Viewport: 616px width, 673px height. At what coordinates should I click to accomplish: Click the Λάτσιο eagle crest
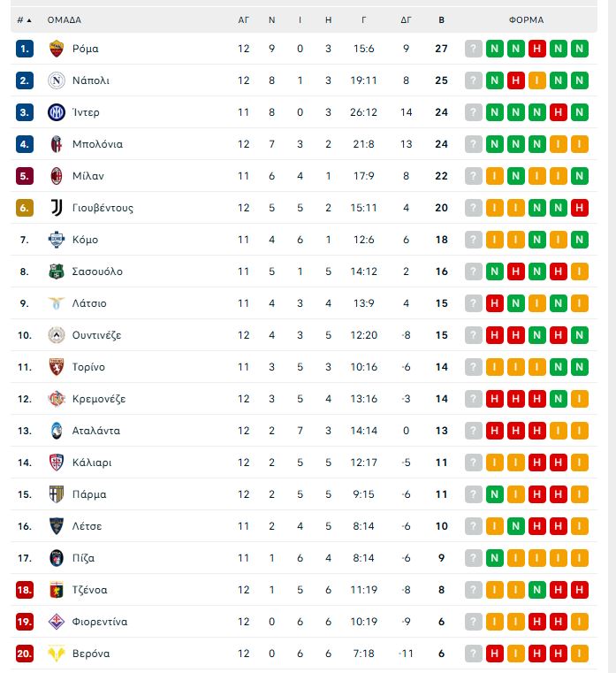(x=56, y=303)
